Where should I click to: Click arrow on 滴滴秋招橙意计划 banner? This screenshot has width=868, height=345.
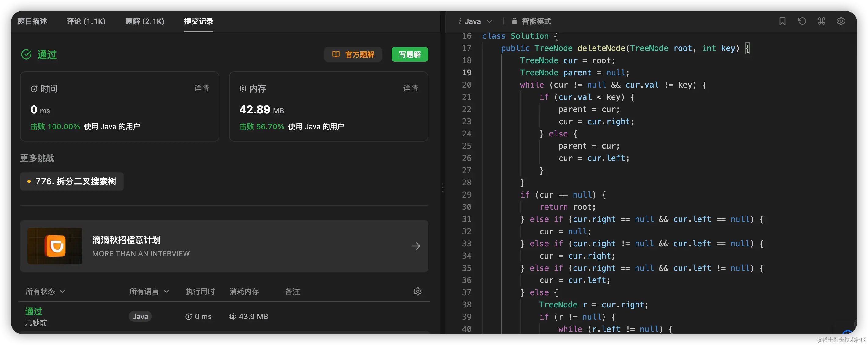[416, 246]
